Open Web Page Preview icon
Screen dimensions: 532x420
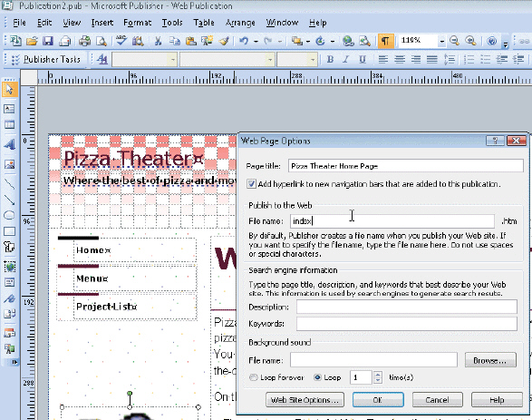364,41
